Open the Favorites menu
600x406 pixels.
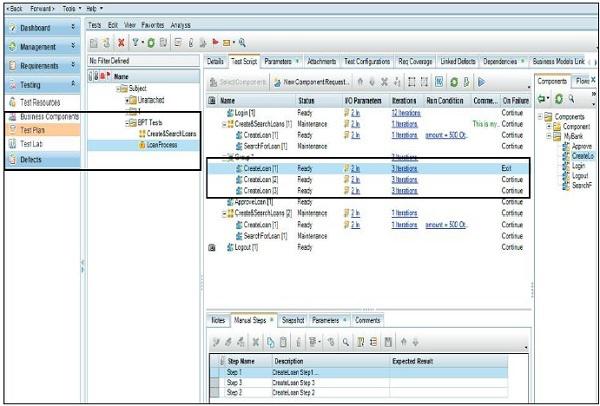(x=153, y=25)
